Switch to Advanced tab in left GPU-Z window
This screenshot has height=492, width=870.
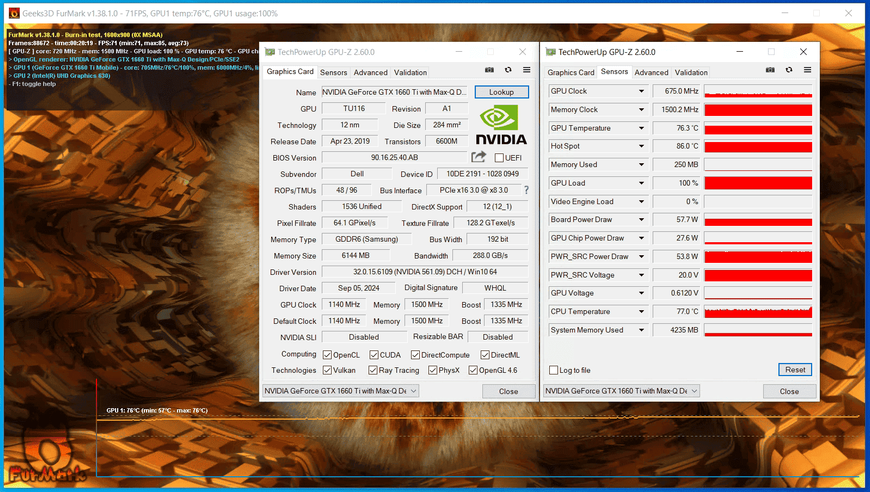371,72
